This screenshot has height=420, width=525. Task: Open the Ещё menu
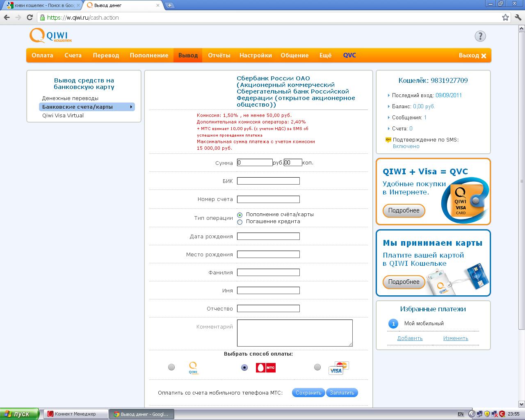click(325, 55)
